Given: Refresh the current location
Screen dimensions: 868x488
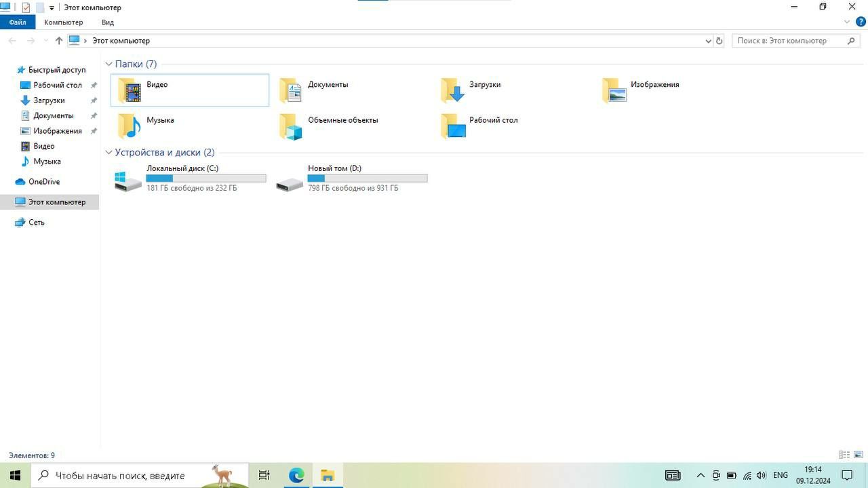Looking at the screenshot, I should [x=719, y=41].
